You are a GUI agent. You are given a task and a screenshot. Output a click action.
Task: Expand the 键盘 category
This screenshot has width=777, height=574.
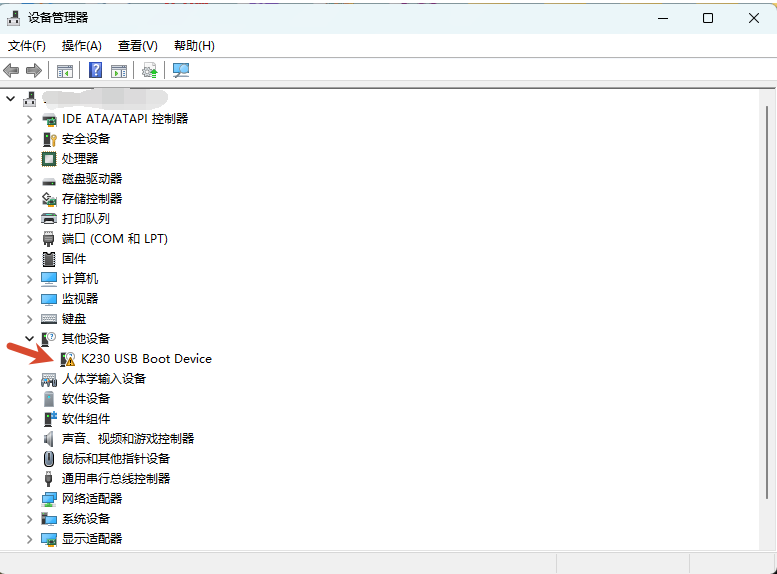(30, 319)
